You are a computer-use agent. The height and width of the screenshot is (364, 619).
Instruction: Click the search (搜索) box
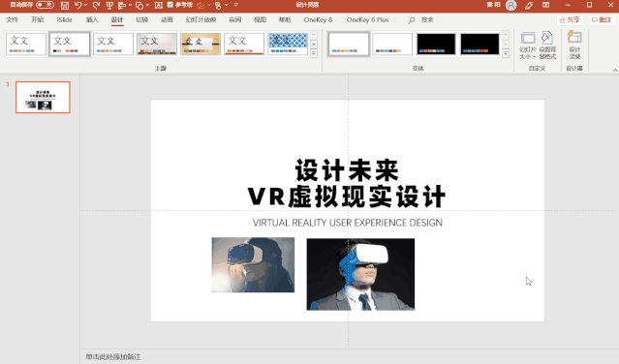click(x=427, y=19)
